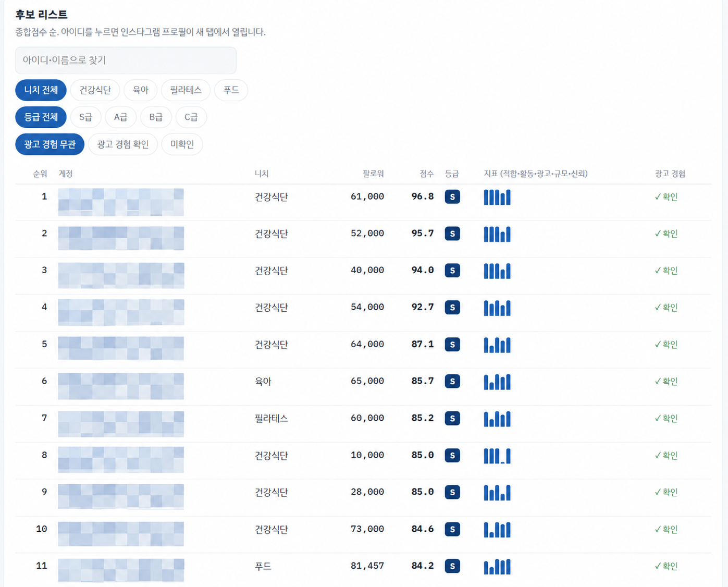Click the indicator bar chart in rank 4 row
728x587 pixels.
tap(497, 308)
